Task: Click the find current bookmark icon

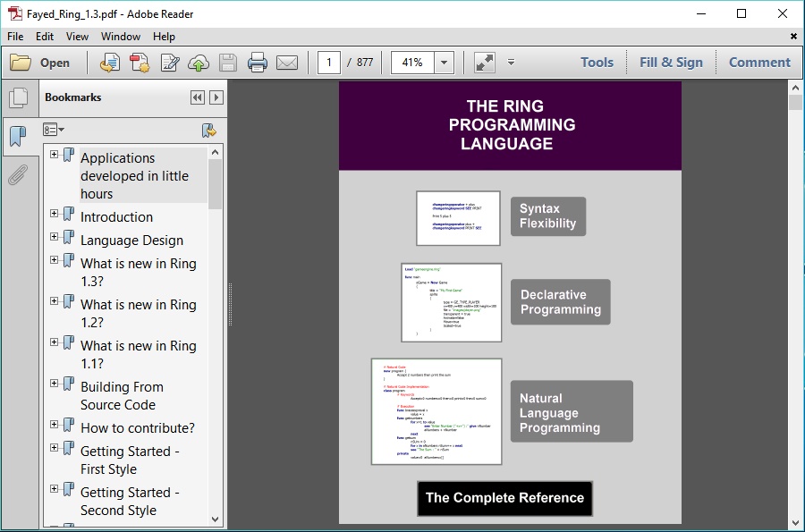Action: pyautogui.click(x=209, y=131)
